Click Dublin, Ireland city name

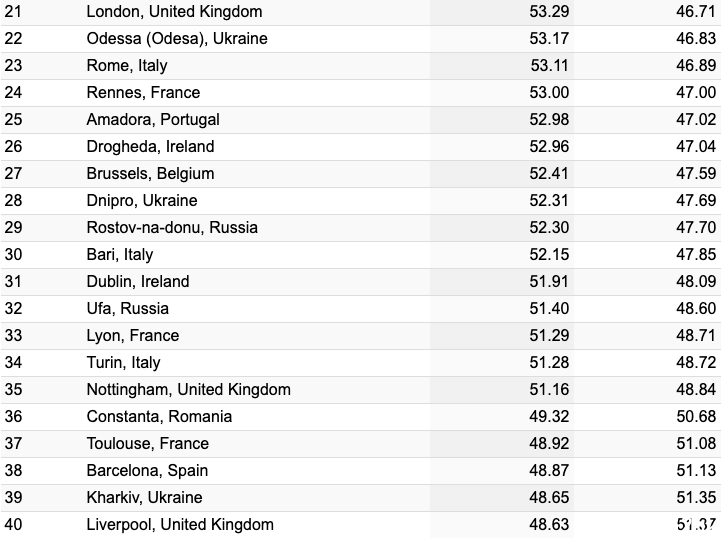pos(138,281)
